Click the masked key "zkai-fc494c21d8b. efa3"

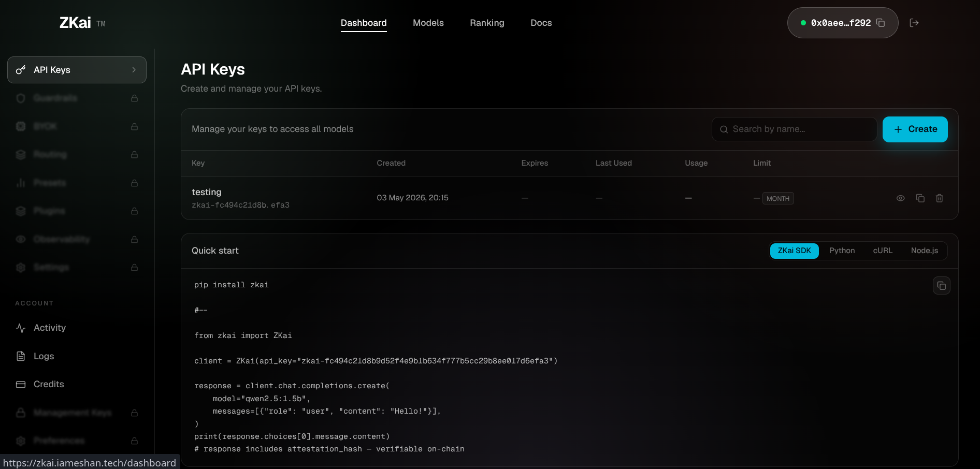(x=241, y=205)
